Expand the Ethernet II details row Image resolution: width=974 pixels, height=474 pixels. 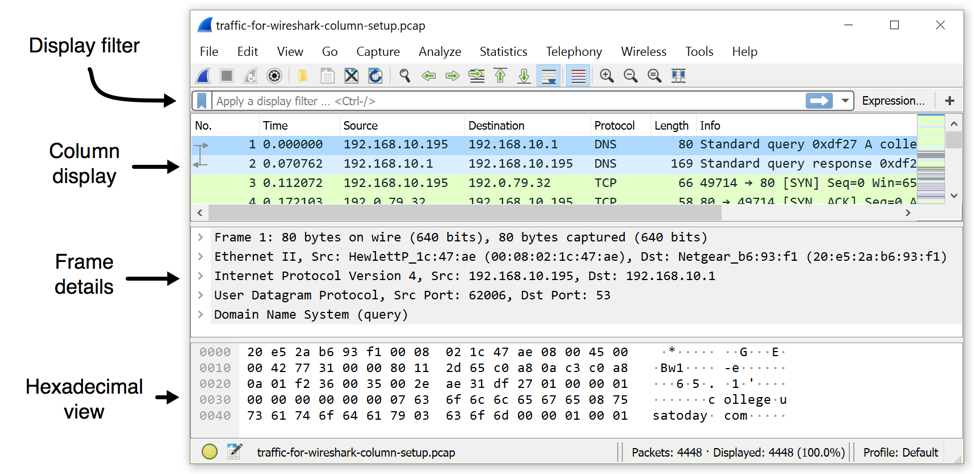[x=200, y=257]
